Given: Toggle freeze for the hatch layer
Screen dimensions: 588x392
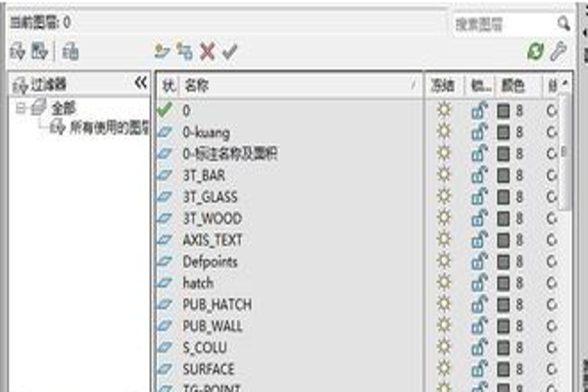Looking at the screenshot, I should tap(444, 283).
